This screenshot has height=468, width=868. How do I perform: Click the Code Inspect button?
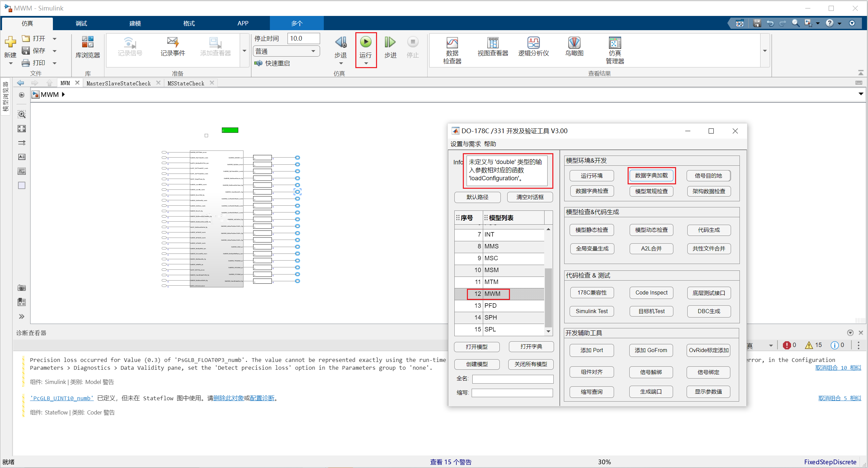651,293
